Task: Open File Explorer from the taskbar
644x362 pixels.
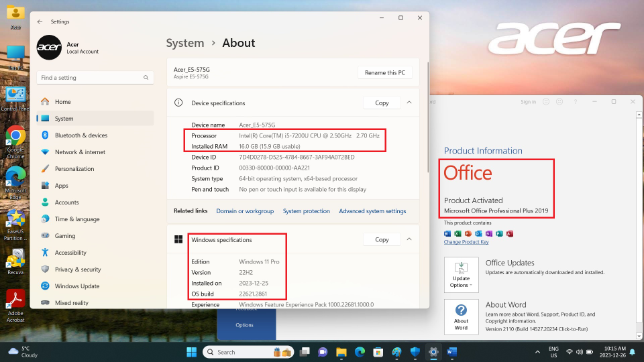Action: 341,352
